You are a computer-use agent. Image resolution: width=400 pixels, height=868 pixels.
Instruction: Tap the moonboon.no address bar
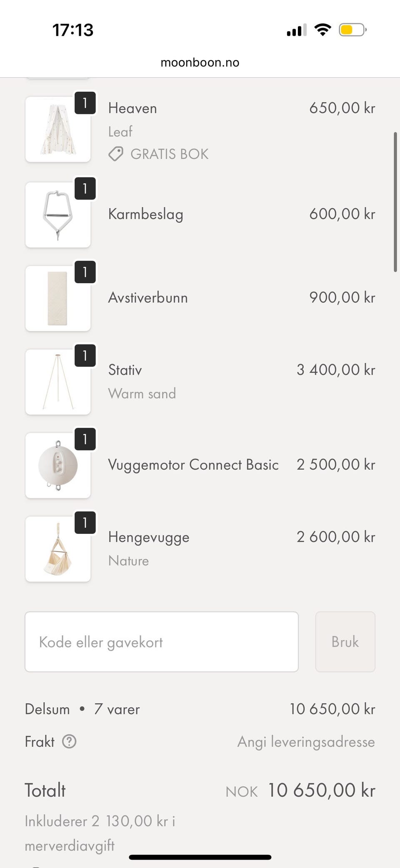tap(200, 63)
